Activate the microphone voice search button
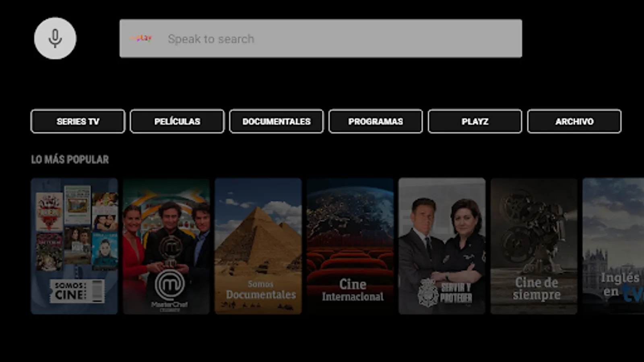 click(x=55, y=38)
